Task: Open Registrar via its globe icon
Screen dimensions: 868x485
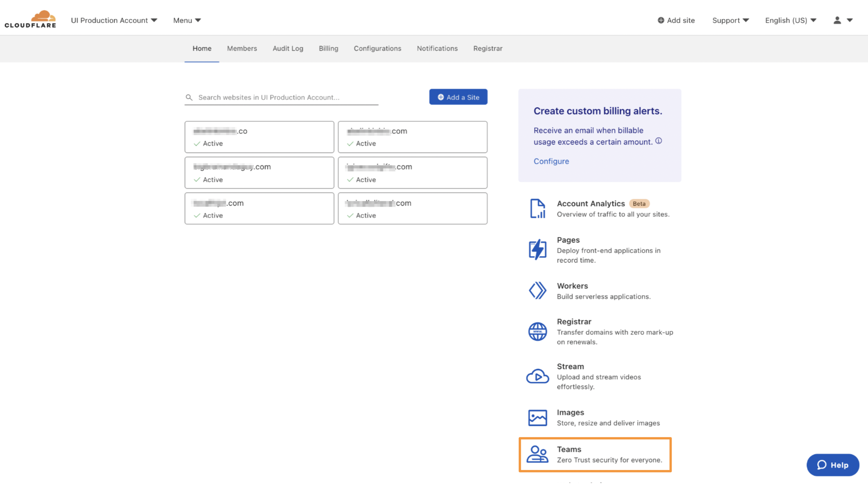Action: [538, 331]
